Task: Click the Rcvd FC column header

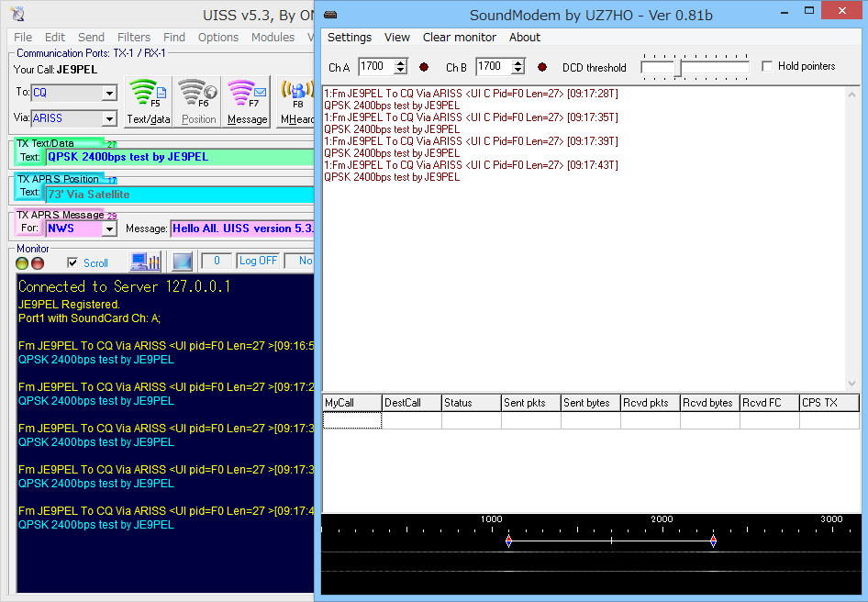Action: [x=770, y=403]
